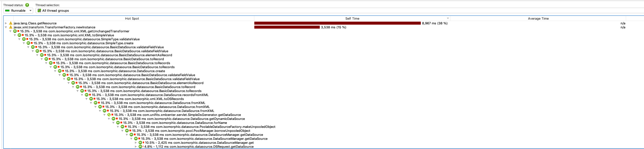Sort by the Hot Spot column header
This screenshot has height=149, width=644.
coord(132,18)
